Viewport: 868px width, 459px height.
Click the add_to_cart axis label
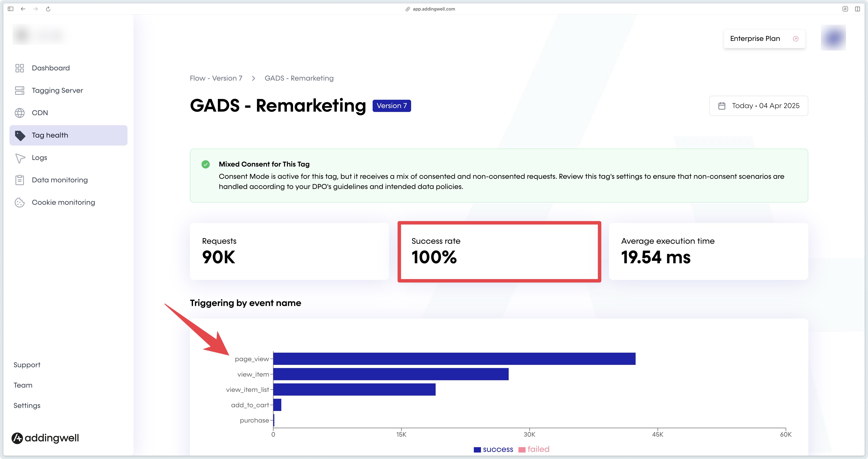(x=250, y=405)
